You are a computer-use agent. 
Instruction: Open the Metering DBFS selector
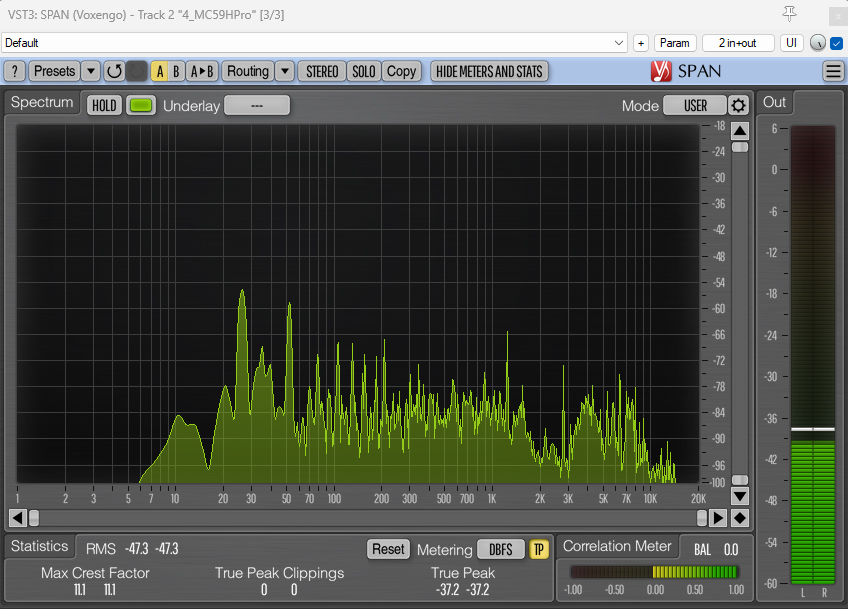coord(500,549)
